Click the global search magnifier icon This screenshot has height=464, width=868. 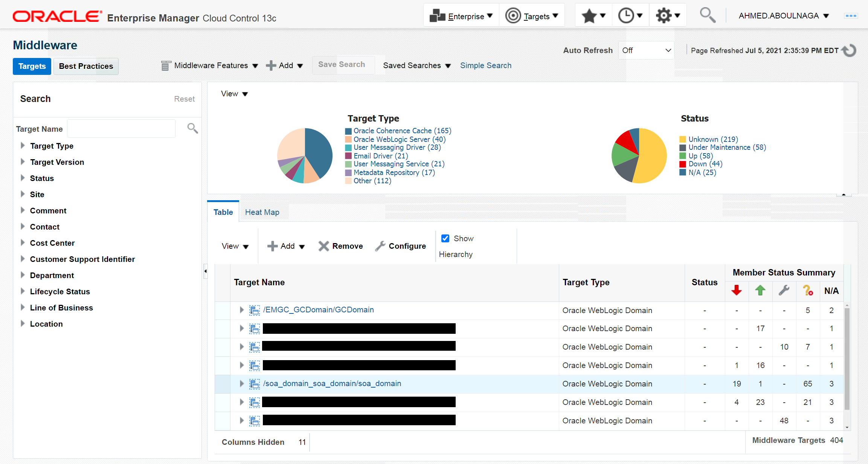tap(707, 16)
